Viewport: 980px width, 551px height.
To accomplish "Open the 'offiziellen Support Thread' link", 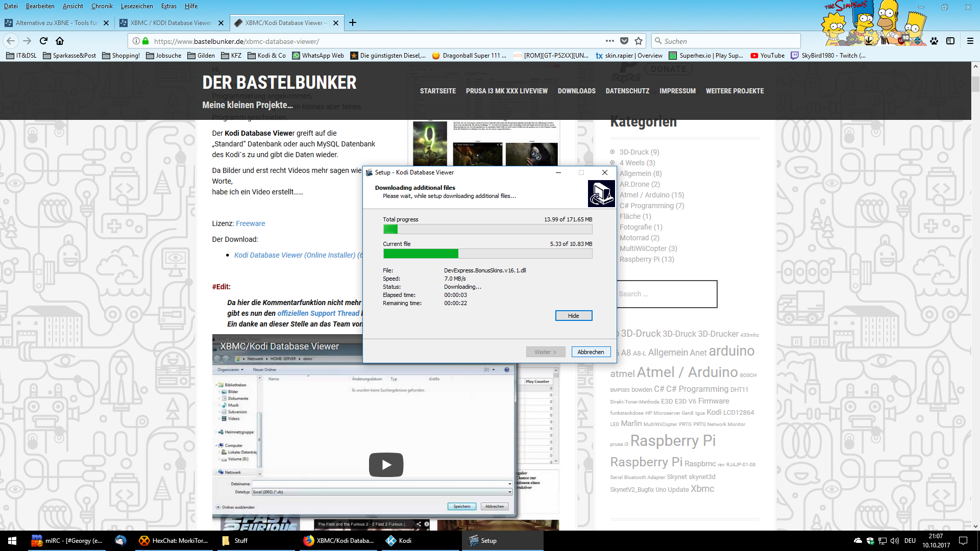I will [x=318, y=313].
